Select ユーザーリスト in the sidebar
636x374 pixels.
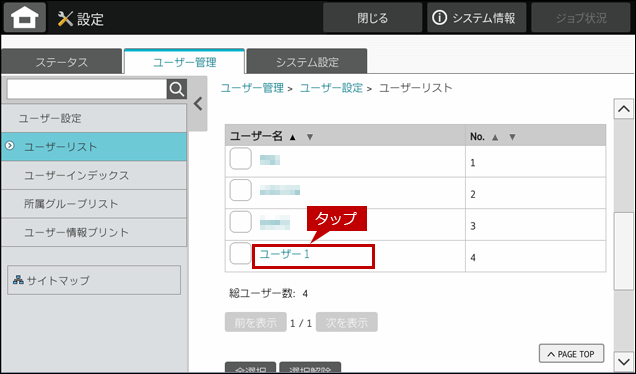tap(94, 146)
